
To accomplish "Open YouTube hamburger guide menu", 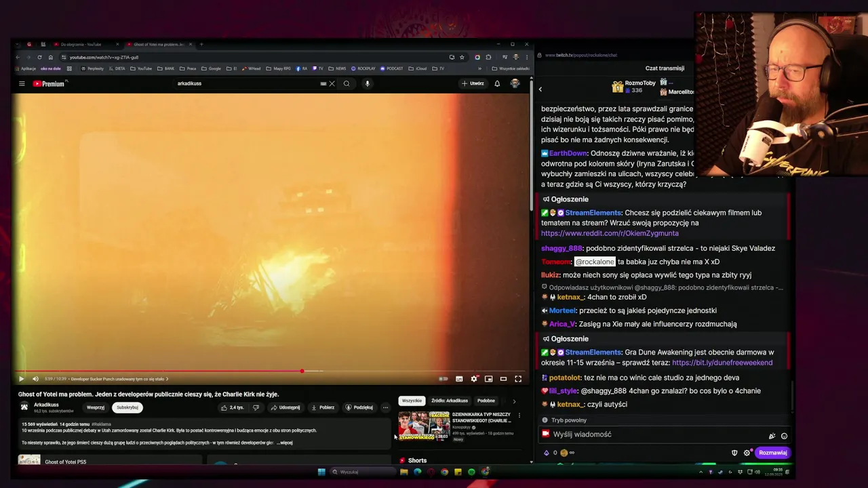I will [22, 83].
